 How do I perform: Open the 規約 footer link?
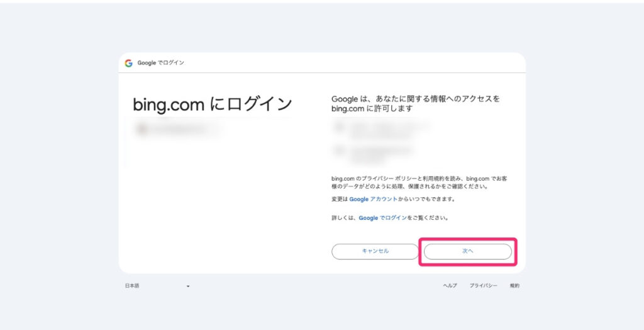[x=514, y=285]
